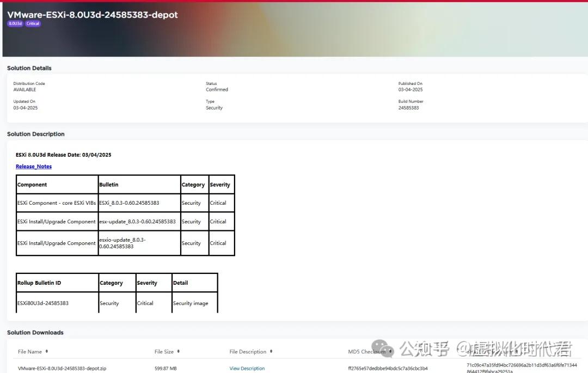Click the File Name column header label

coord(29,352)
